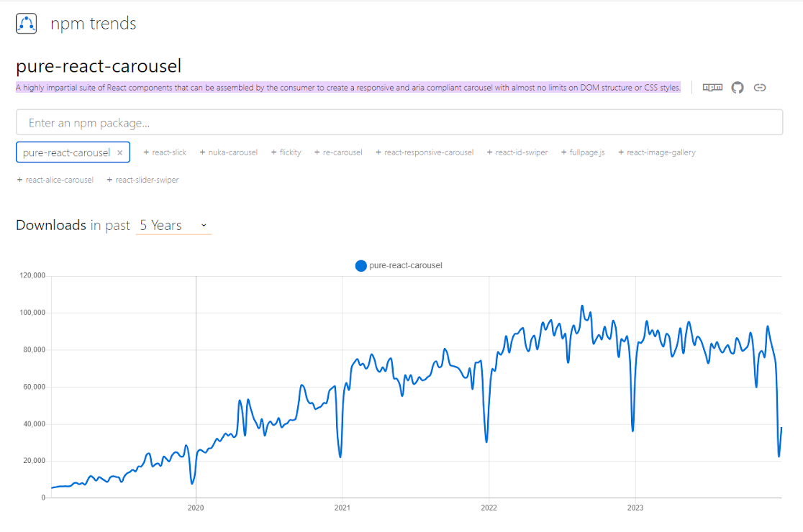Click the pure-react-carousel legend dot

pyautogui.click(x=360, y=265)
